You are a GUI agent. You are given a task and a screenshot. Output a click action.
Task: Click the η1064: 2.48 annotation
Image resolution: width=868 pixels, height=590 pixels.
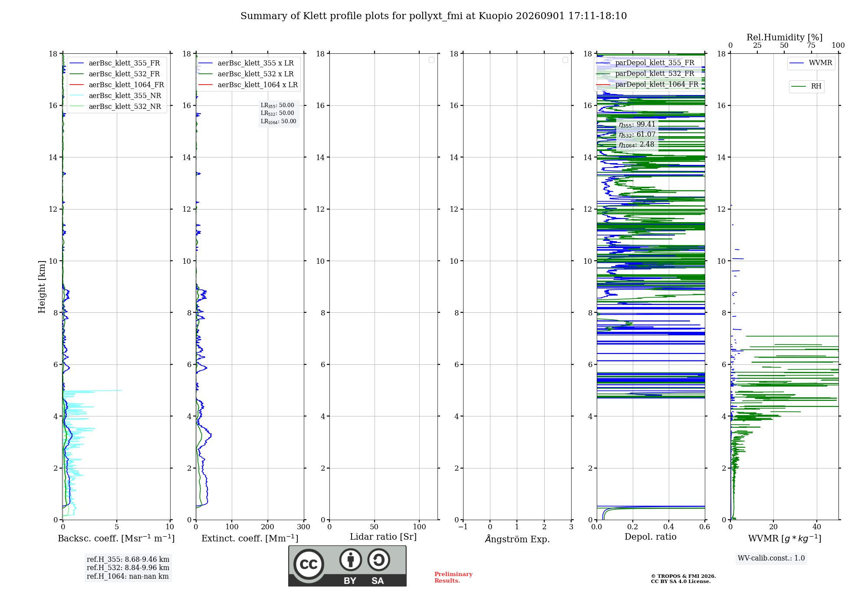pos(637,144)
